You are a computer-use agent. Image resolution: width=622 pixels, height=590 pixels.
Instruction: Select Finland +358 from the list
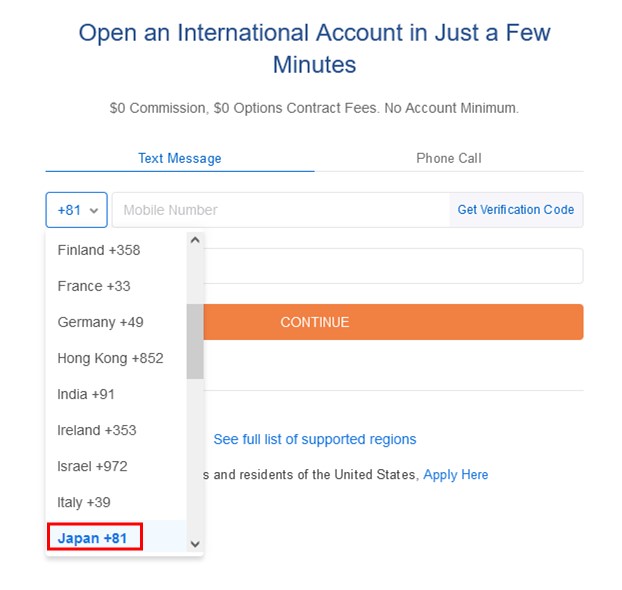(x=99, y=250)
